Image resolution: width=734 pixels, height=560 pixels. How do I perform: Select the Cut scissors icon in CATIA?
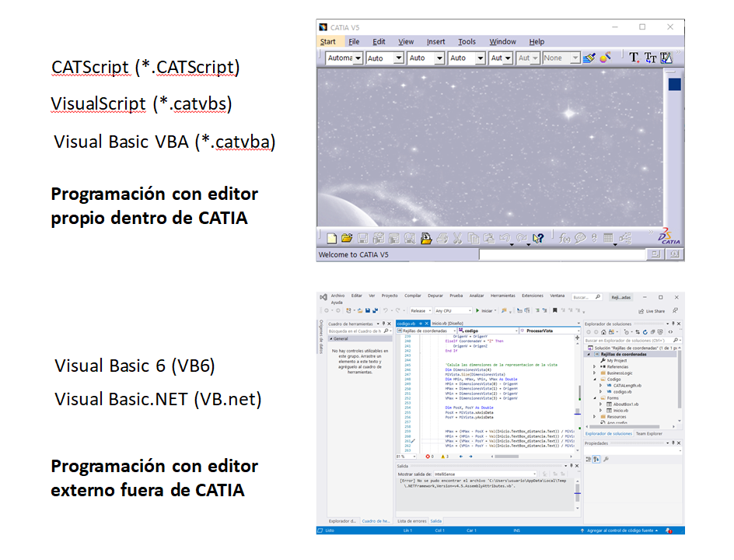tap(457, 237)
